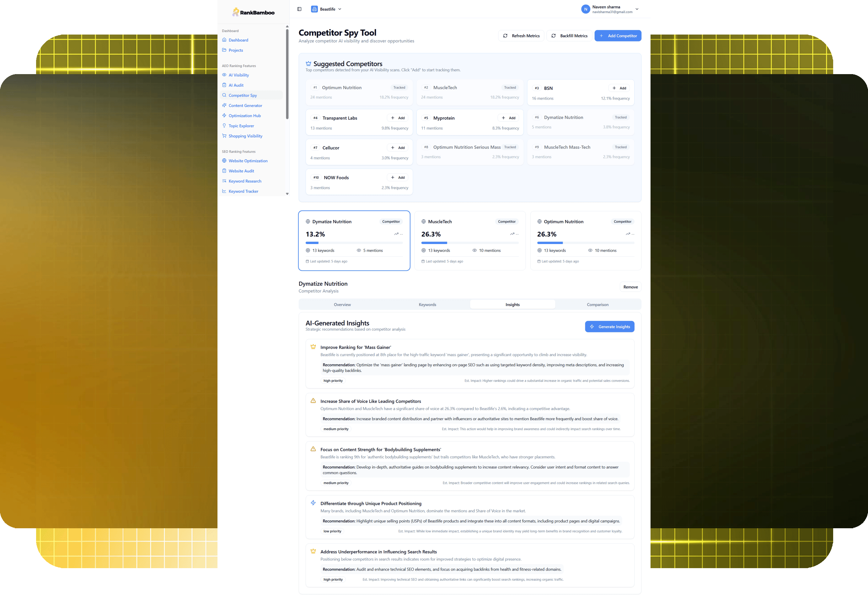Viewport: 868px width, 603px height.
Task: Add BSN as tracked competitor
Action: 619,88
